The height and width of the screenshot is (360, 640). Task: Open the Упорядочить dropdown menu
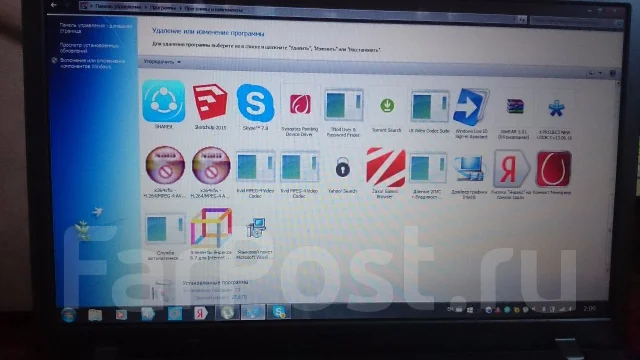click(x=162, y=62)
